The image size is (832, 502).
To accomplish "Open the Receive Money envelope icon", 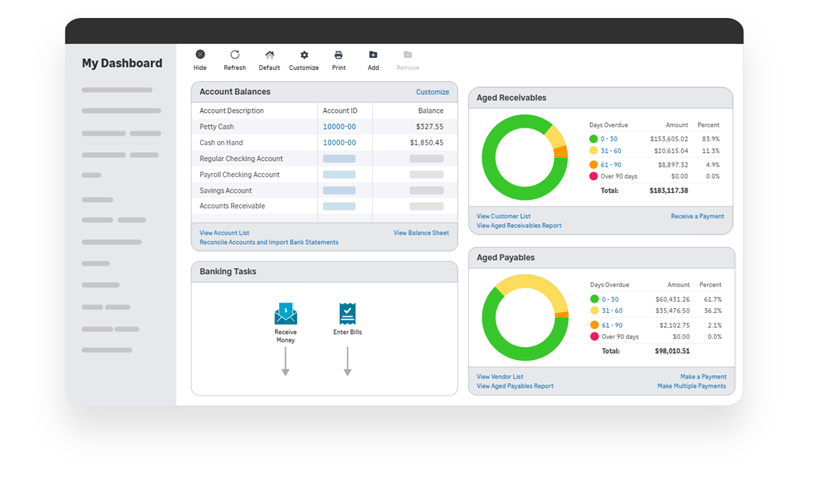I will click(x=285, y=313).
